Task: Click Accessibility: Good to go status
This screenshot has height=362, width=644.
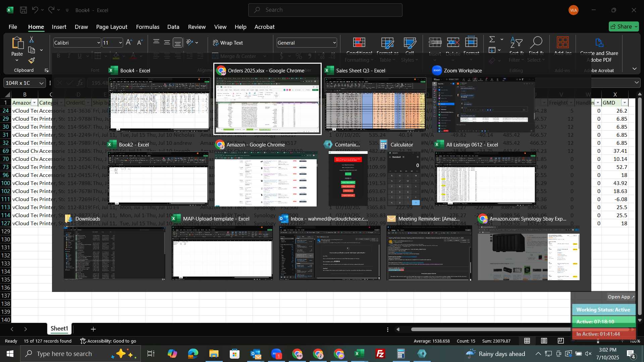Action: 108,341
